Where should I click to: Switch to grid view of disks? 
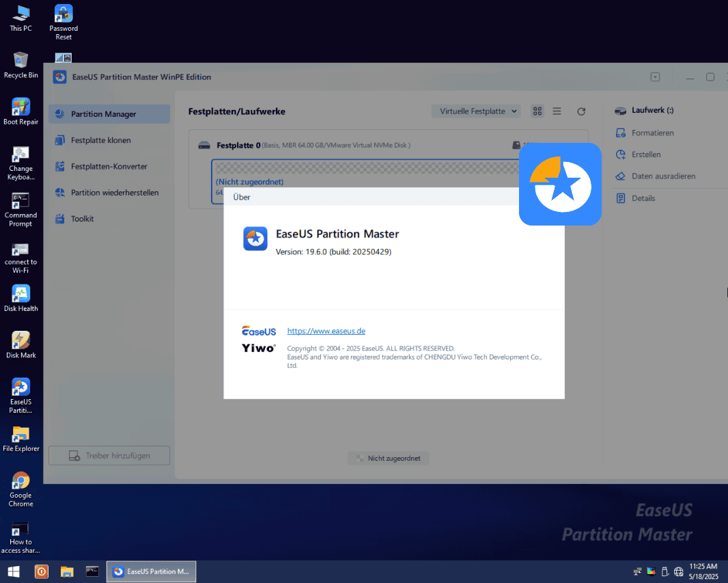(x=537, y=111)
